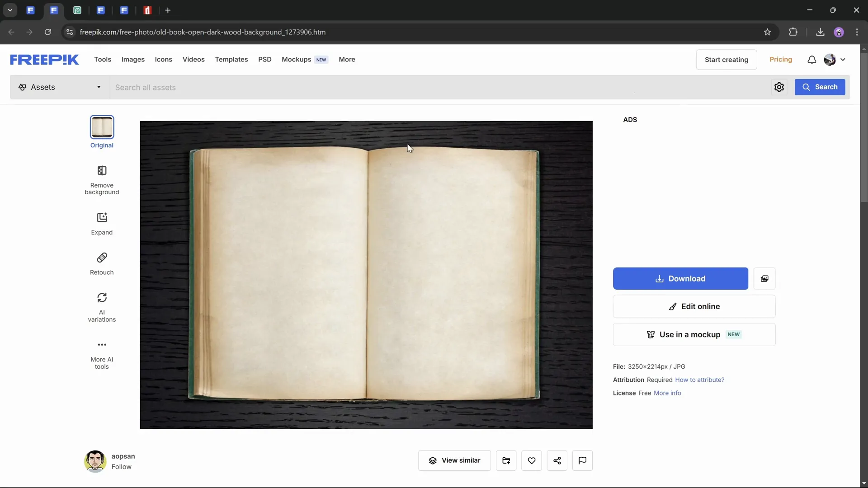Click the browser address bar URL
This screenshot has height=488, width=868.
pyautogui.click(x=203, y=32)
